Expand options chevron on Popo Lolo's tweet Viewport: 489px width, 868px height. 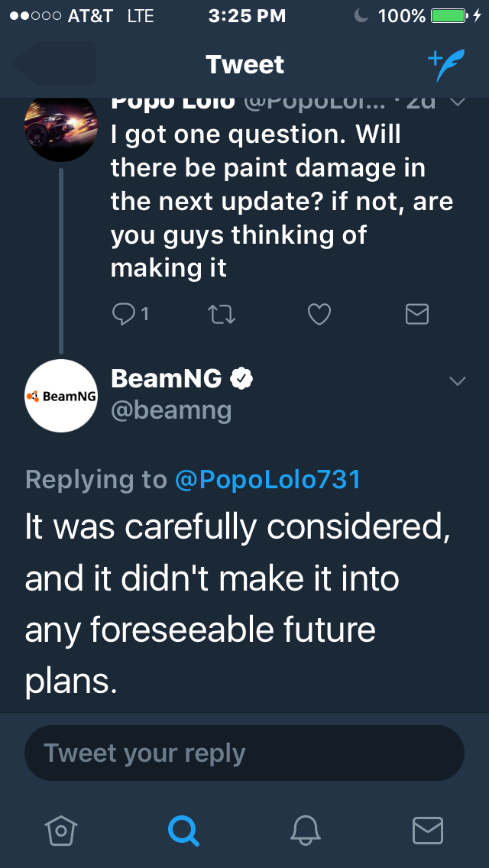(x=458, y=102)
